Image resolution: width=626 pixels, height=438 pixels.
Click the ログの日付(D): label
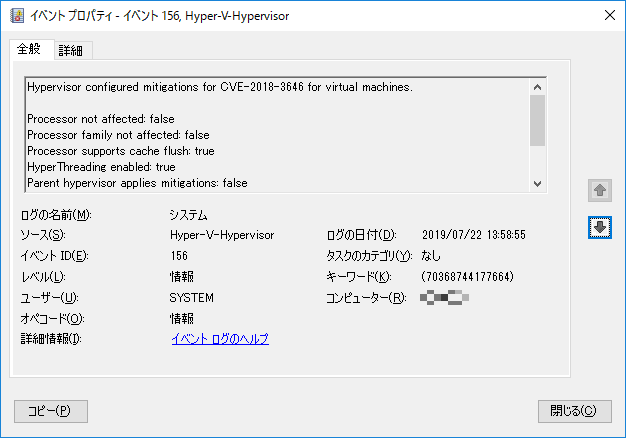[x=361, y=235]
